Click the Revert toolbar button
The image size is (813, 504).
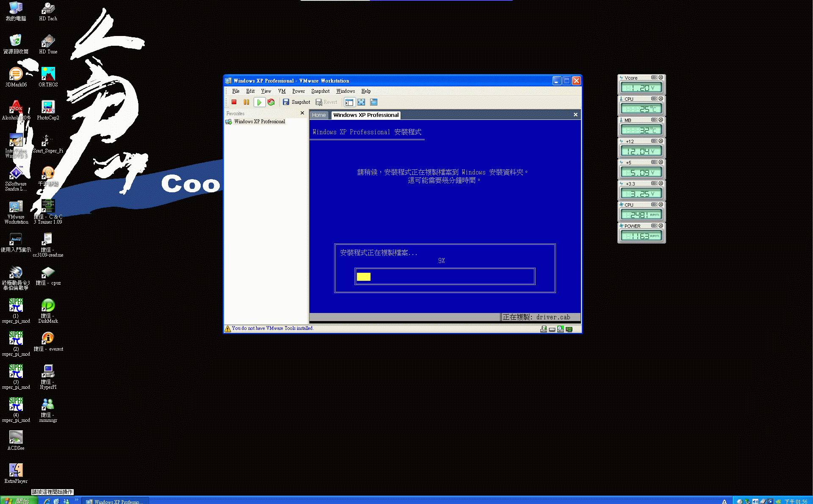tap(326, 102)
